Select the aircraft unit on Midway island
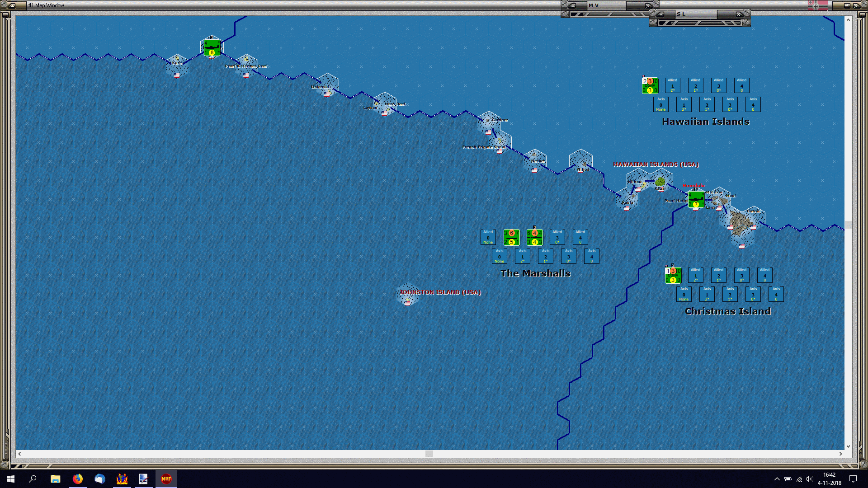The width and height of the screenshot is (868, 488). pos(212,47)
